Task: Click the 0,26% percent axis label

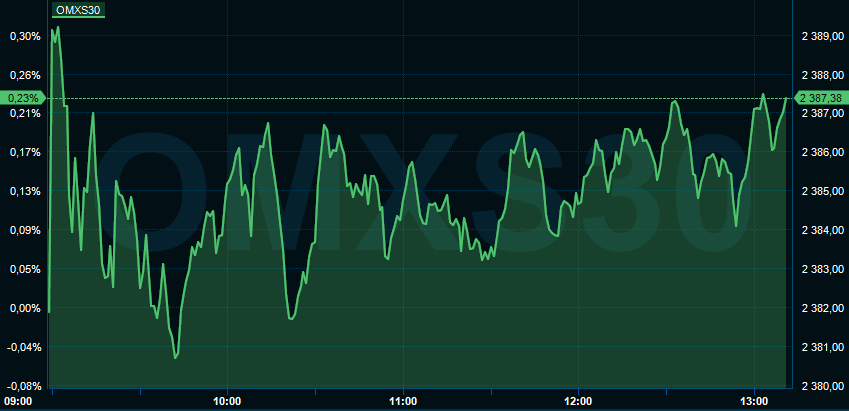Action: click(25, 75)
